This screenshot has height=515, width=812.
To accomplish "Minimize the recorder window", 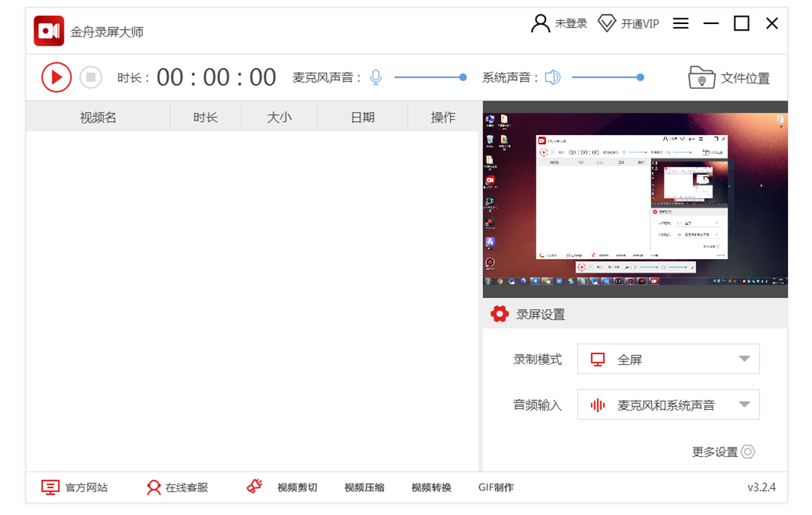I will [711, 24].
